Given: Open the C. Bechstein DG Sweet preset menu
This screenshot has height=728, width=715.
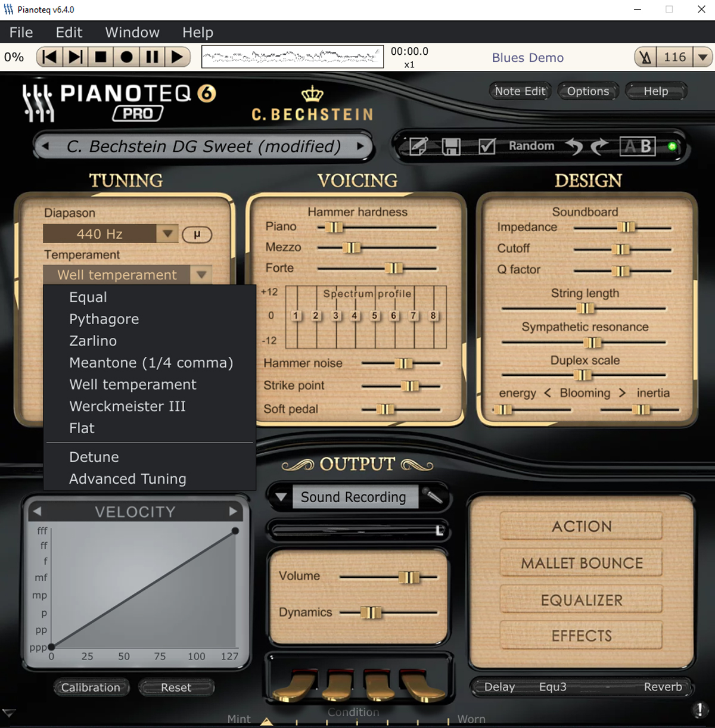Looking at the screenshot, I should [203, 146].
